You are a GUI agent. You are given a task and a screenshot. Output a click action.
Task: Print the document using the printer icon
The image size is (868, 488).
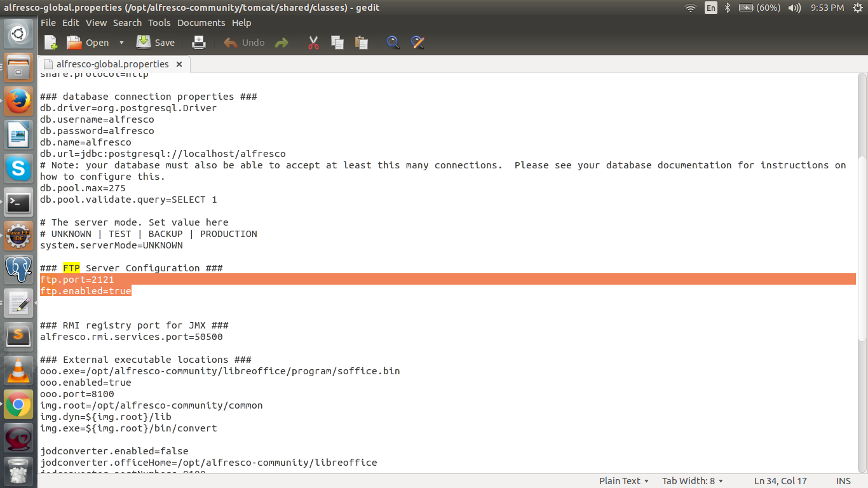199,43
